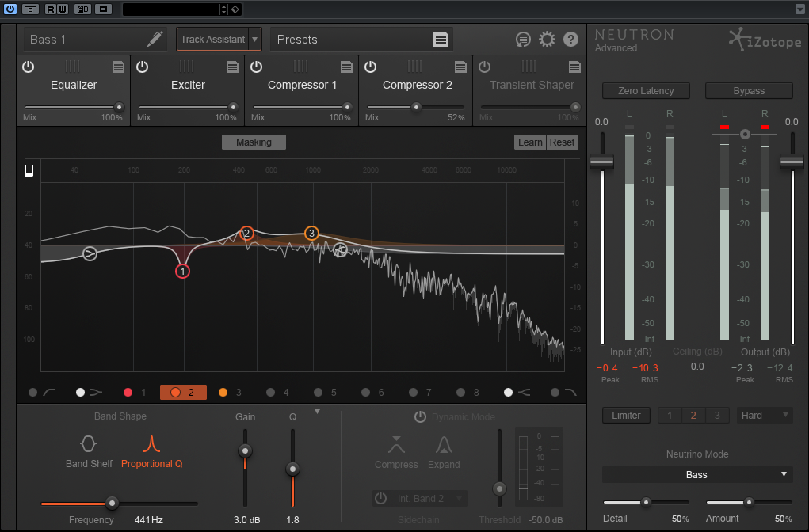
Task: Click the Gain slider handle
Action: click(x=245, y=451)
